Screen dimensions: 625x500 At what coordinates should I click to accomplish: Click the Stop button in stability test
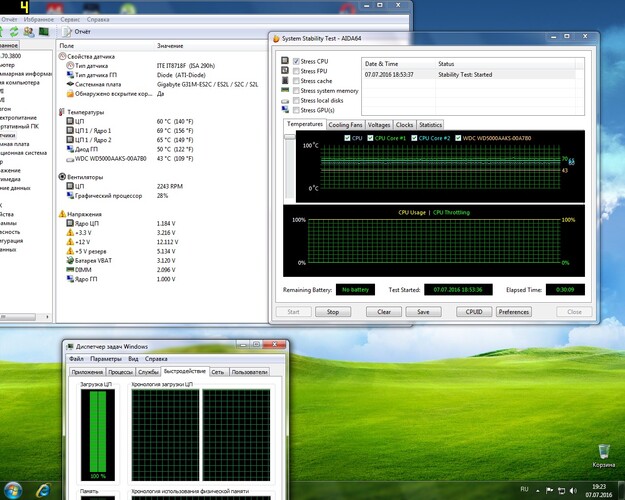click(333, 312)
